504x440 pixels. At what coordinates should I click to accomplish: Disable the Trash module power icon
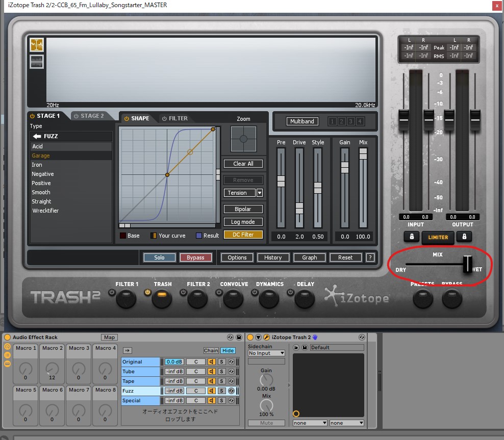pyautogui.click(x=147, y=292)
